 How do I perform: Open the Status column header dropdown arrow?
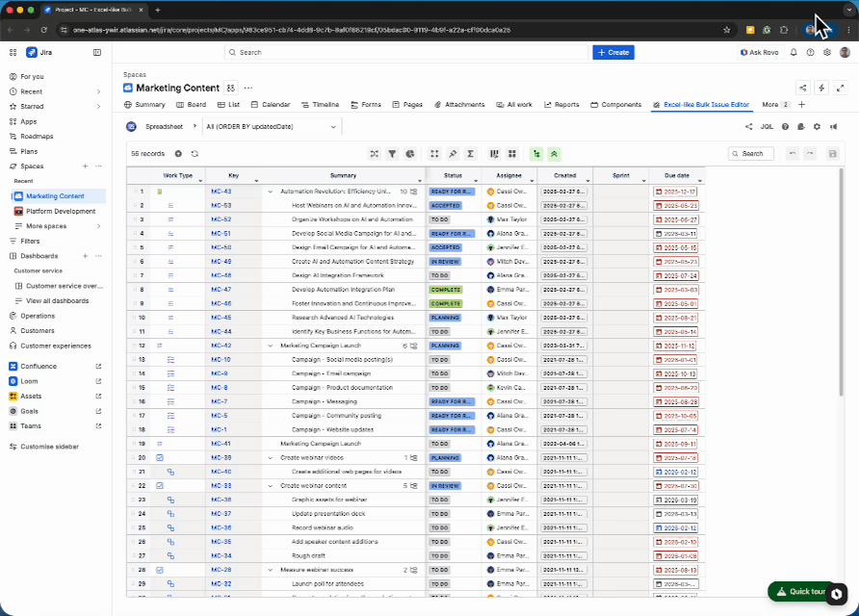coord(476,180)
